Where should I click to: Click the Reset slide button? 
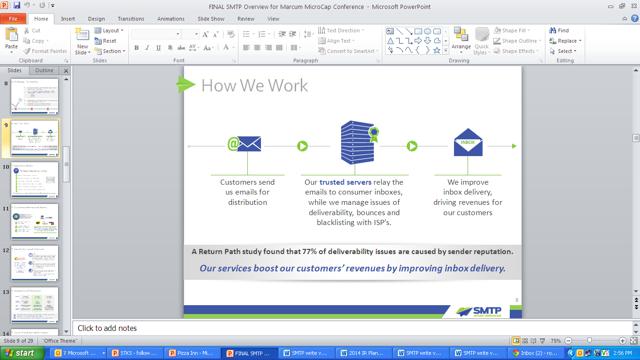pyautogui.click(x=106, y=41)
